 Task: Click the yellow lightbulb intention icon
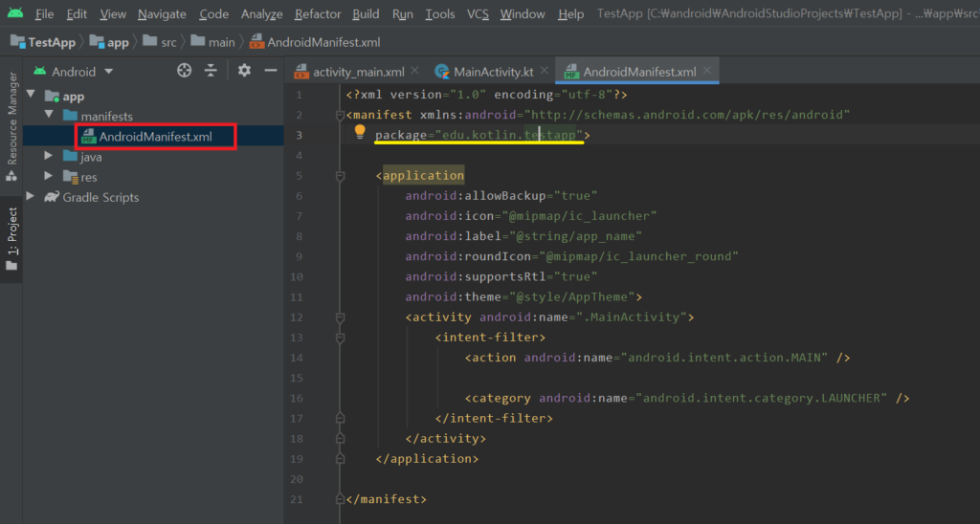pyautogui.click(x=361, y=133)
